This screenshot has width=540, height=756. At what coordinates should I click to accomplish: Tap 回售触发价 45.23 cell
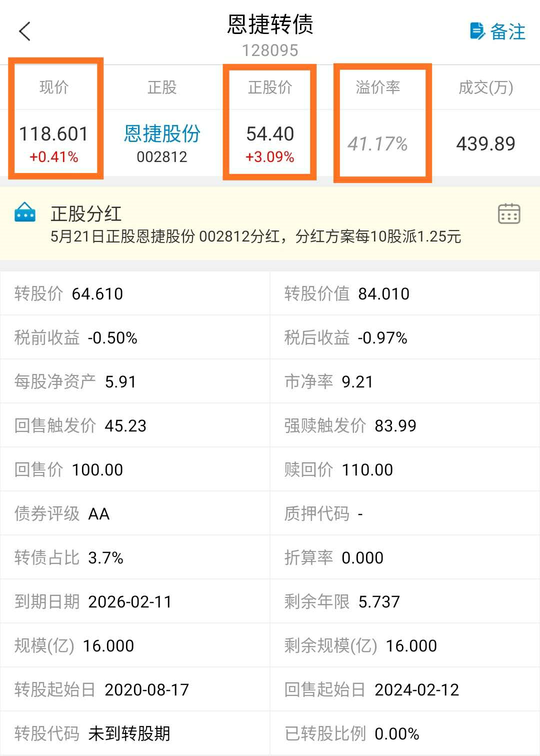click(x=135, y=425)
